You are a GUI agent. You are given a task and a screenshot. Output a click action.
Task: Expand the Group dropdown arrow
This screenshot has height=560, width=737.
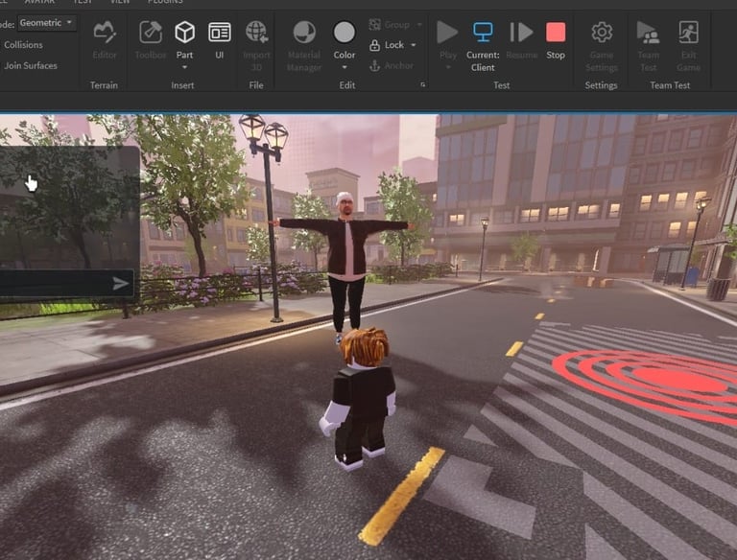click(x=419, y=24)
